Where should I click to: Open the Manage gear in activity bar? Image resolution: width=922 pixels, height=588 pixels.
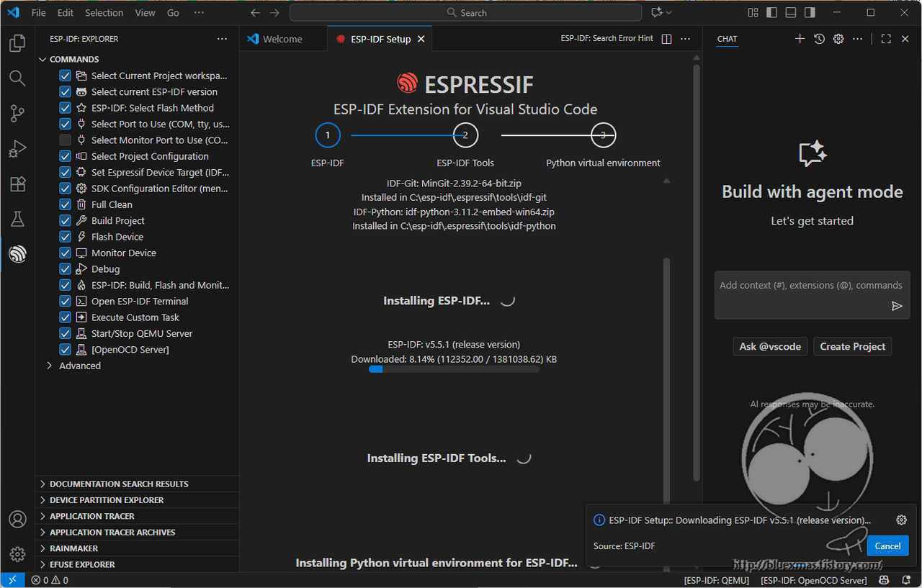[x=17, y=553]
